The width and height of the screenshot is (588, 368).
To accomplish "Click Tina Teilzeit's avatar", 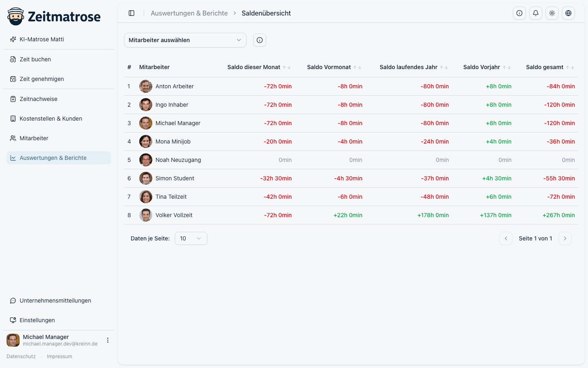I will tap(146, 197).
